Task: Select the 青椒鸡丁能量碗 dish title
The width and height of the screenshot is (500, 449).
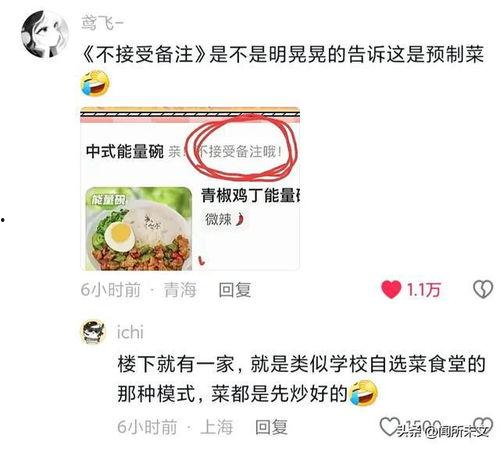Action: click(250, 196)
